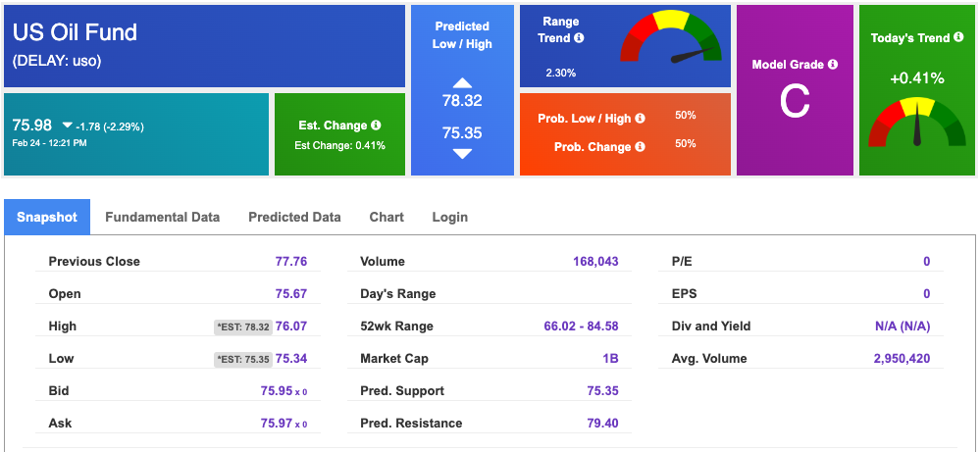980x452 pixels.
Task: Click the 50% value beside Prob. Low / High
Action: coord(686,116)
